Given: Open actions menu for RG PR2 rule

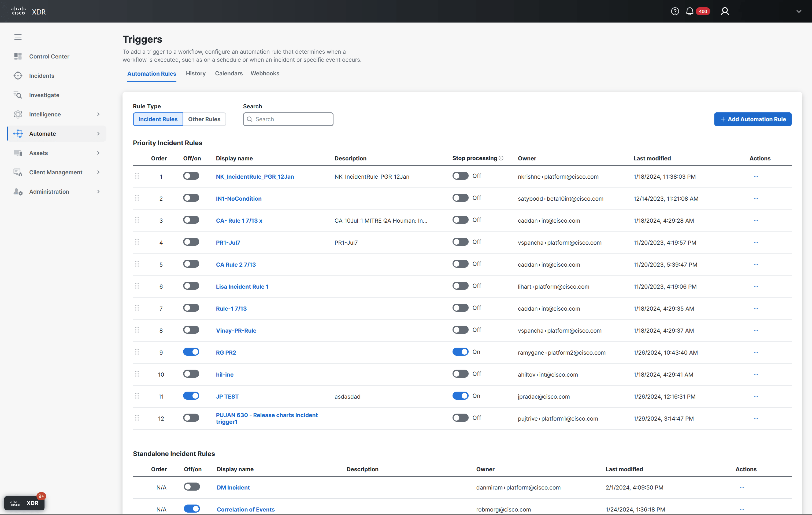Looking at the screenshot, I should click(x=756, y=352).
